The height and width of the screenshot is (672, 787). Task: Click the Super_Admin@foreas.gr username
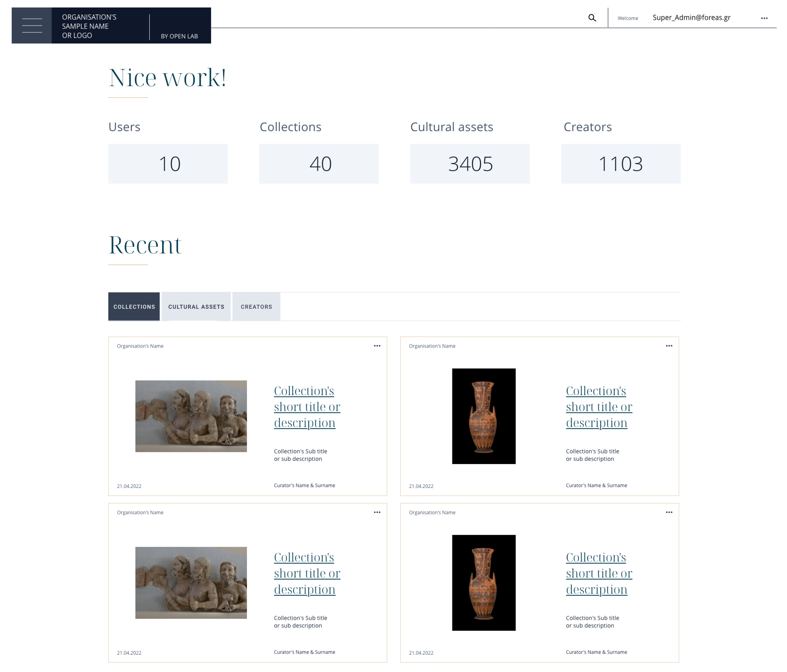coord(691,18)
